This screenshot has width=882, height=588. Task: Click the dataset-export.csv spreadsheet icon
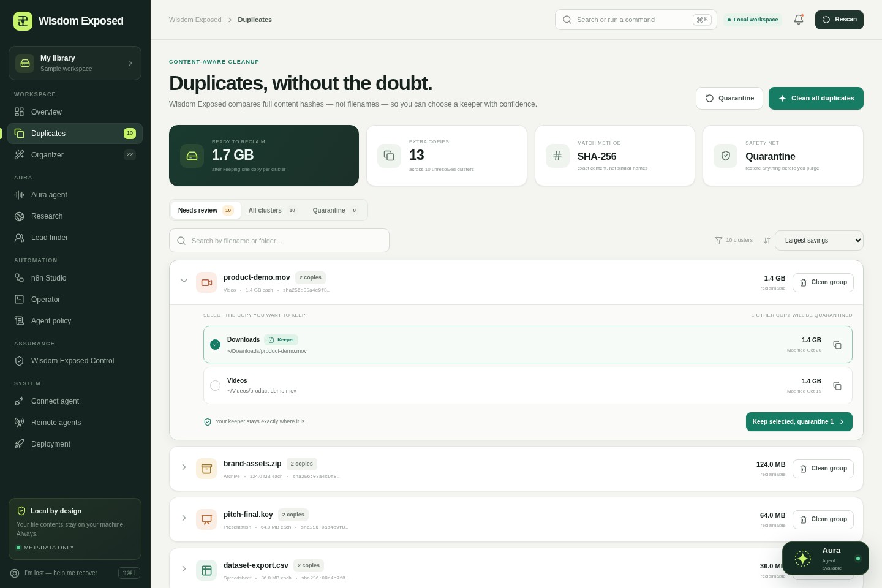(206, 570)
